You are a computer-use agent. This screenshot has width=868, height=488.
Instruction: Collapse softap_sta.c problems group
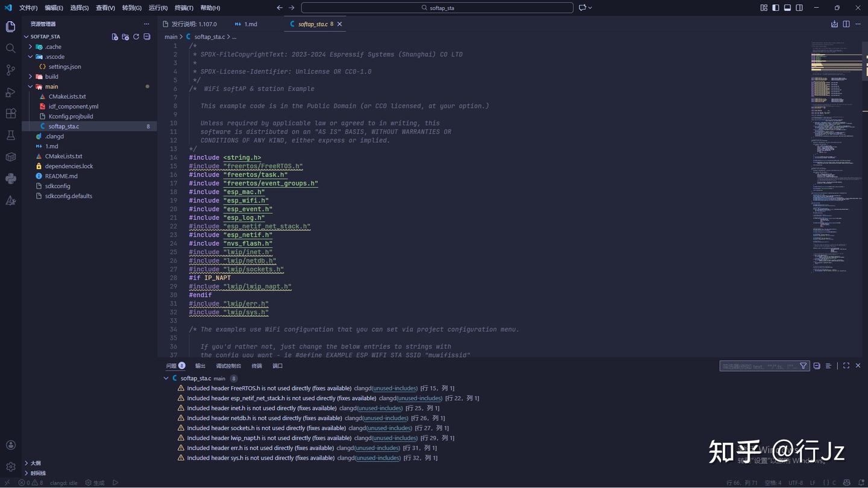[x=166, y=378]
